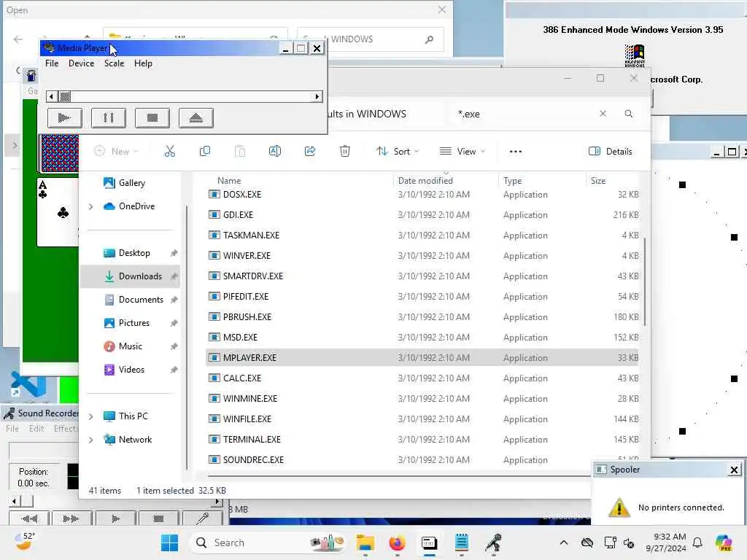Screen dimensions: 747x560
Task: Click Stop button in Media Player
Action: click(x=152, y=117)
